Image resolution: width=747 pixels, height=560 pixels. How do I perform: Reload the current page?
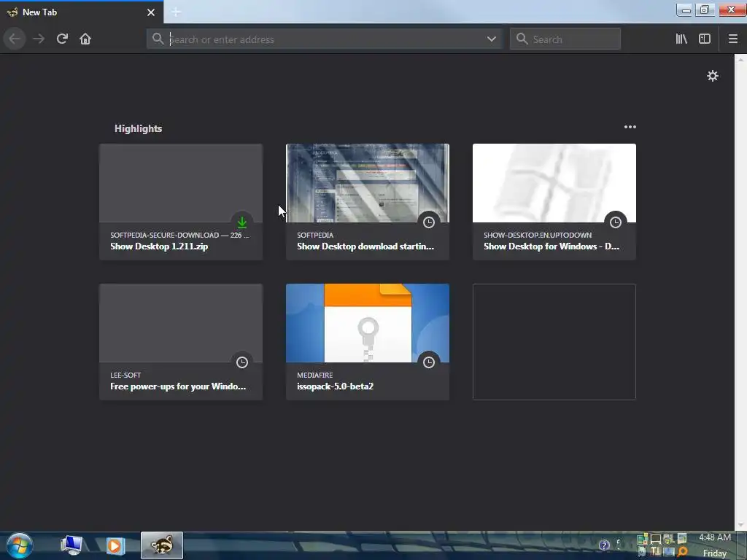point(62,39)
